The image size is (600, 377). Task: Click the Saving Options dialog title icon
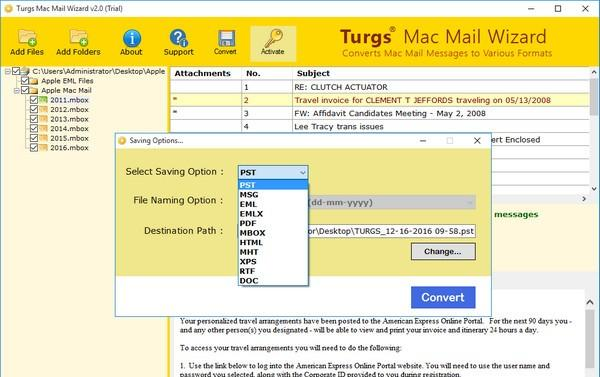pyautogui.click(x=122, y=141)
